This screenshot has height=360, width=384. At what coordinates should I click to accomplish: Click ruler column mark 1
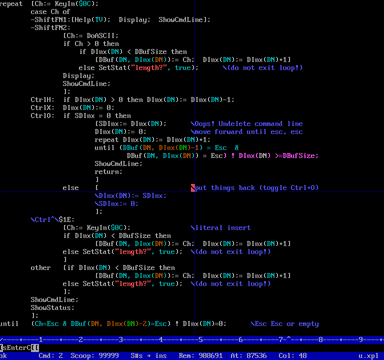click(x=41, y=340)
